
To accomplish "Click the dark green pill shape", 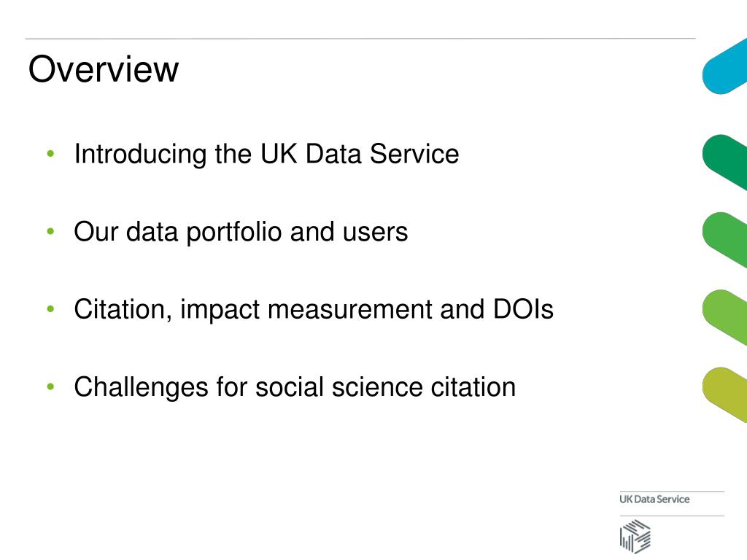I will (x=724, y=163).
